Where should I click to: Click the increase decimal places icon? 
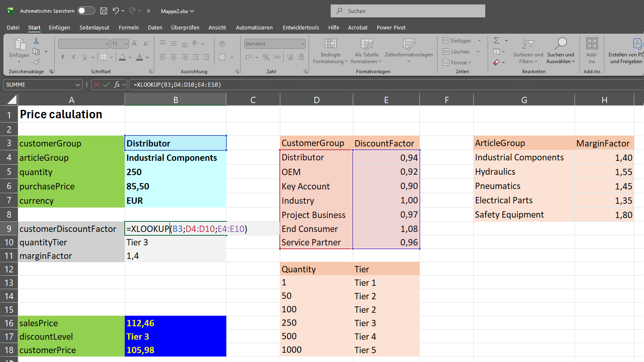coord(290,57)
